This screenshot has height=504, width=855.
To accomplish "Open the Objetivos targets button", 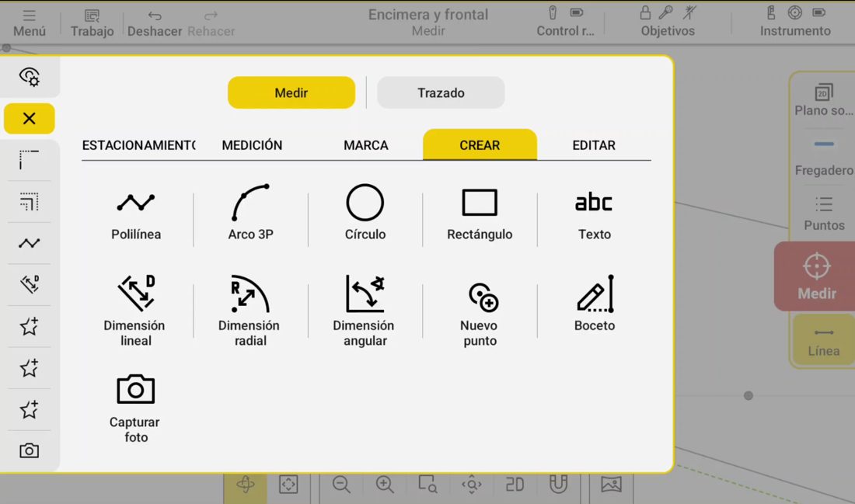I will pos(668,22).
